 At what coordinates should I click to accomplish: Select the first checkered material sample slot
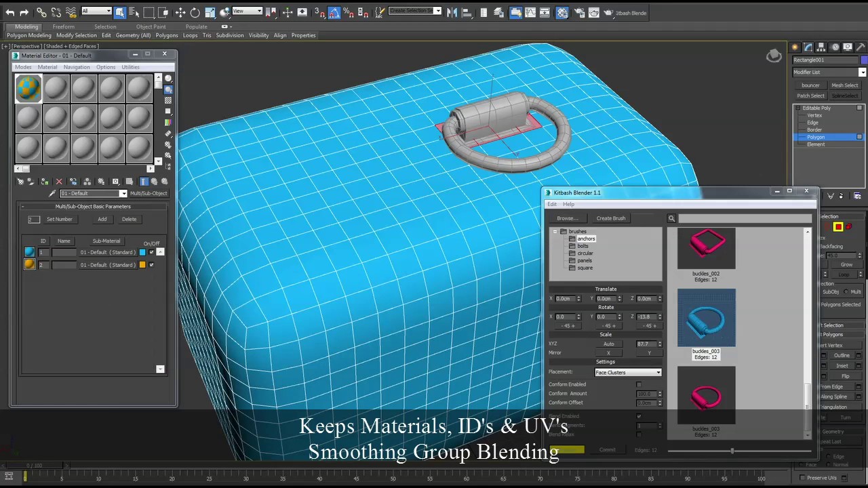[x=28, y=89]
